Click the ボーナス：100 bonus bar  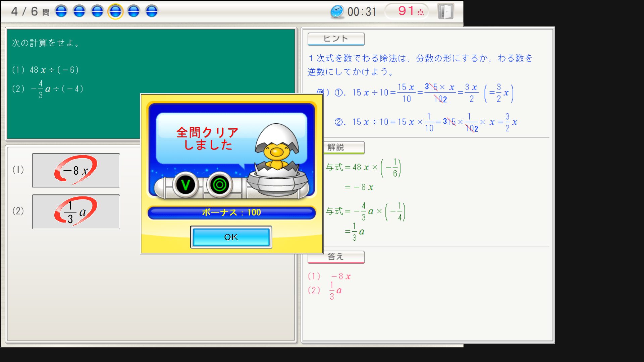coord(231,213)
